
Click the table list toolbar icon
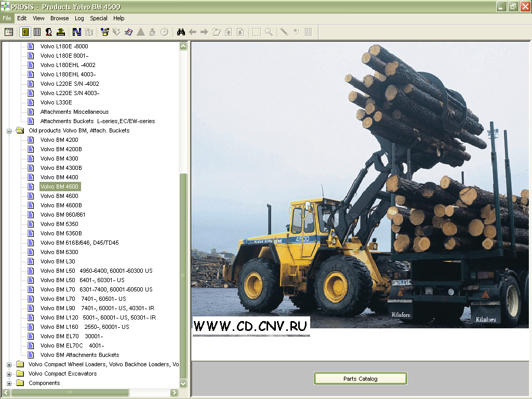(x=37, y=32)
